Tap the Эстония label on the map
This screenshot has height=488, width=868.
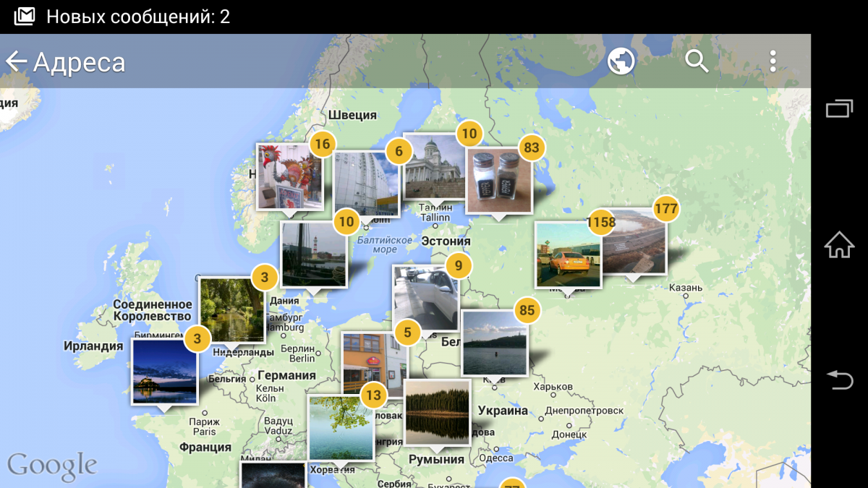point(446,241)
